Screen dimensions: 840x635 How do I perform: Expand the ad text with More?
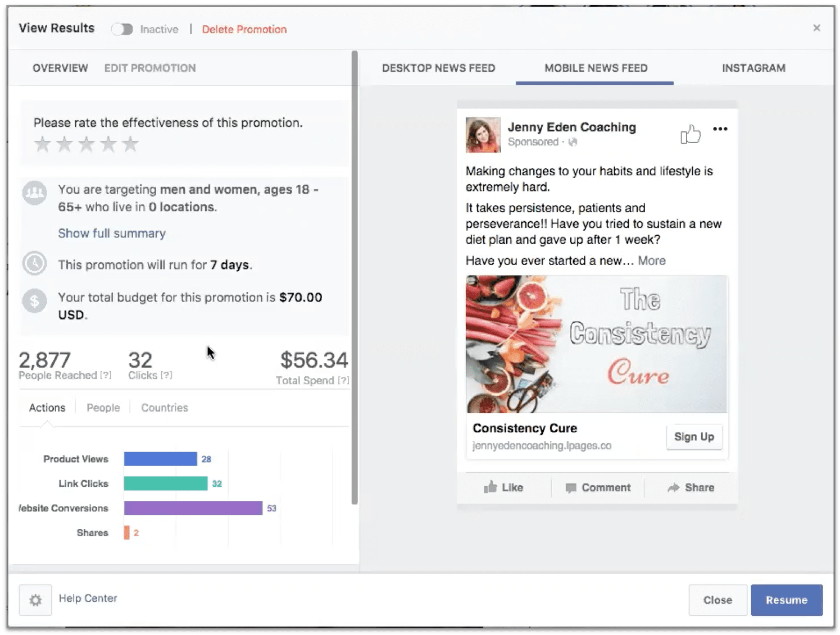[651, 261]
